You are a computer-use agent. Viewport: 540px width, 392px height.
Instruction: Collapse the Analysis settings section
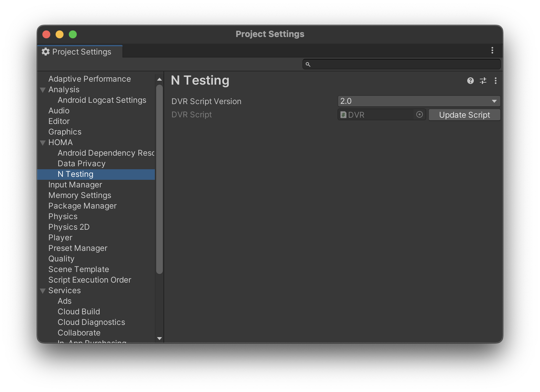(x=43, y=90)
